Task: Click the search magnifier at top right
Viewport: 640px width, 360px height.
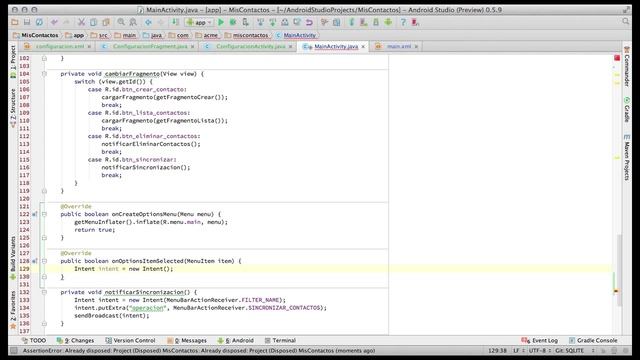Action: point(626,21)
